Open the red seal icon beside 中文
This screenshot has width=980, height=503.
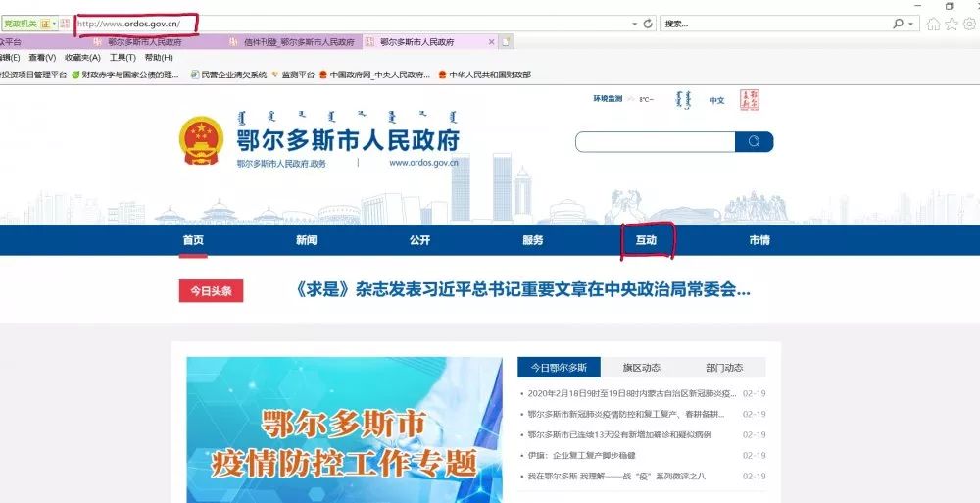[x=749, y=100]
